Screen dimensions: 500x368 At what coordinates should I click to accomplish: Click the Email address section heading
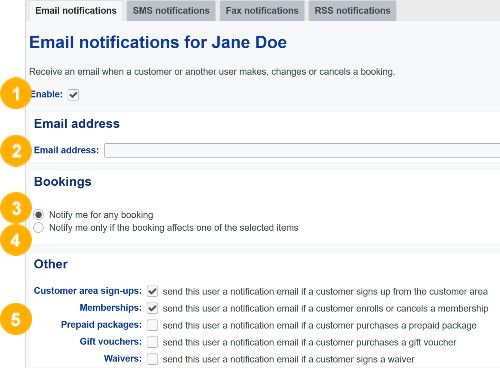(77, 124)
